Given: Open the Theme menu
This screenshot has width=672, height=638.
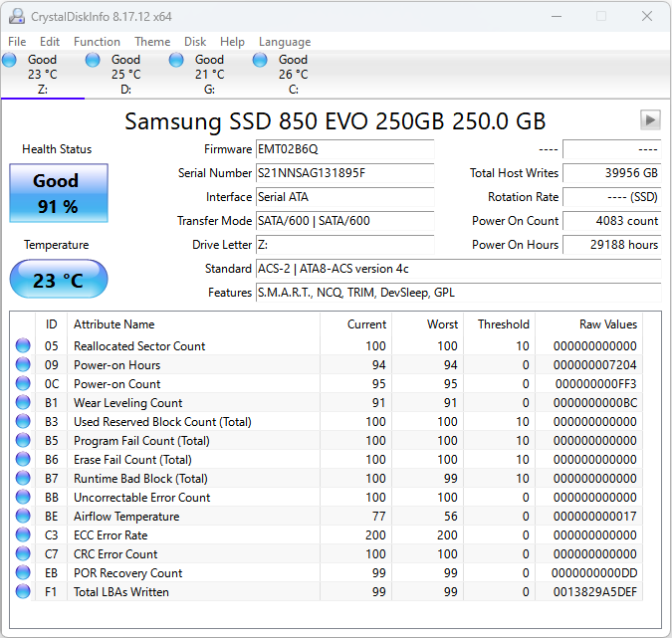Looking at the screenshot, I should coord(152,42).
